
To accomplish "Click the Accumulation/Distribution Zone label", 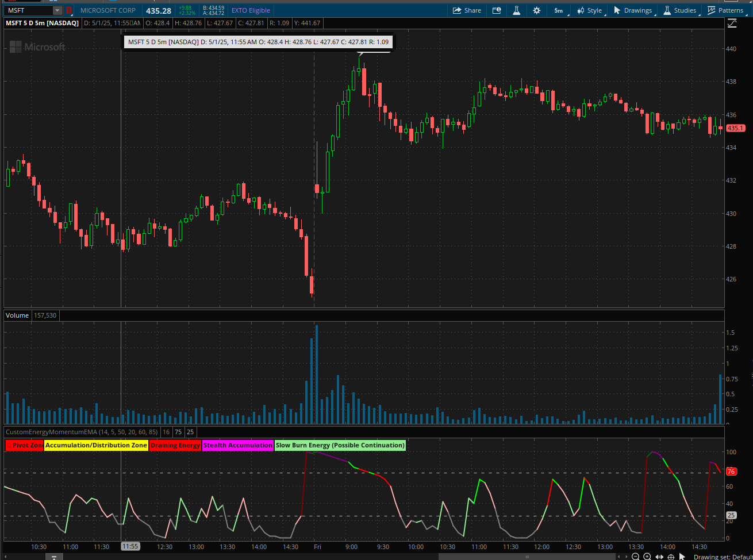I will coord(96,445).
